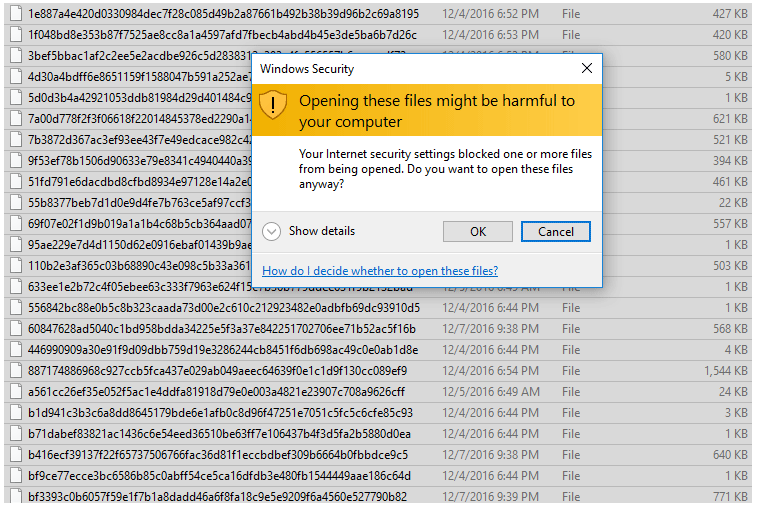Select file icon for 446990909a30e91f9d09

(x=16, y=350)
